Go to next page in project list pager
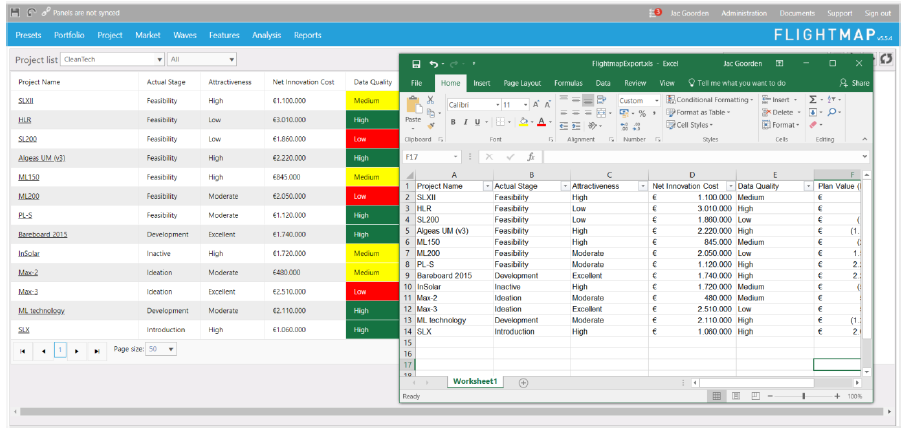 [x=78, y=350]
